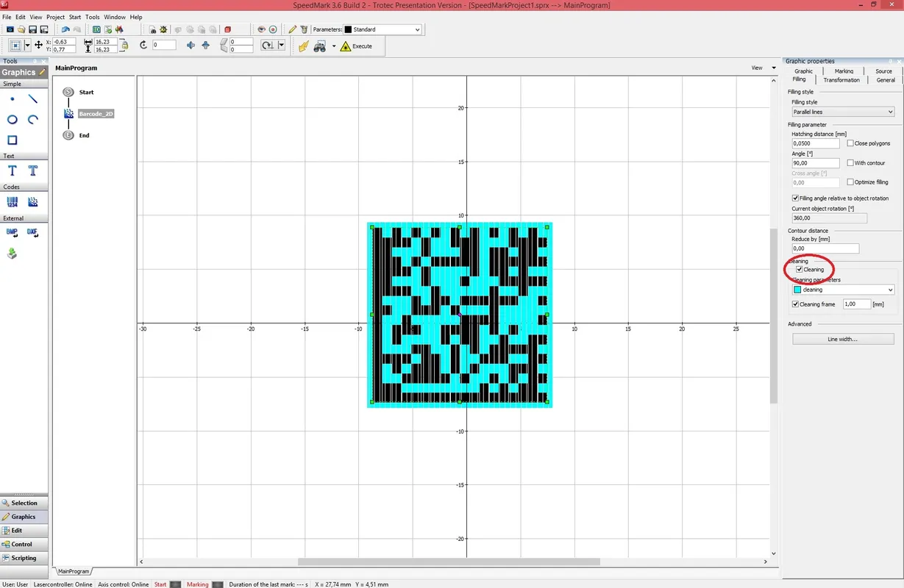Viewport: 904px width, 588px height.
Task: Select the Line drawing tool
Action: coord(33,98)
